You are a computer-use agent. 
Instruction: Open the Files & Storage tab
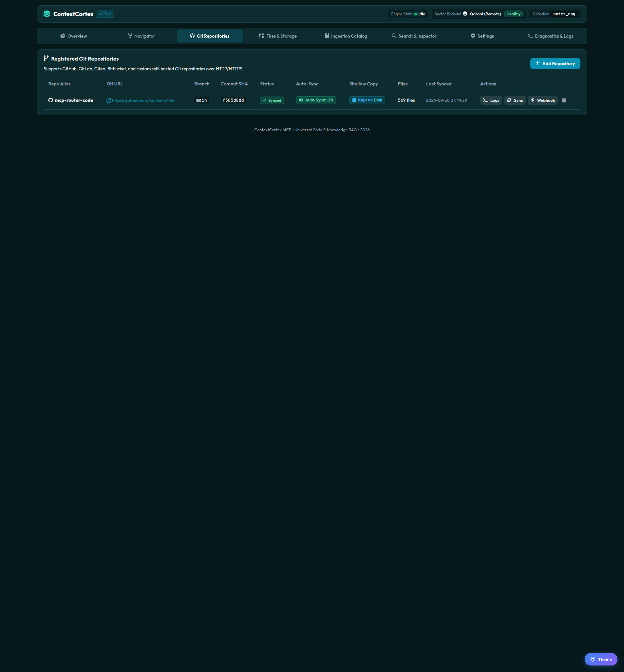[277, 36]
